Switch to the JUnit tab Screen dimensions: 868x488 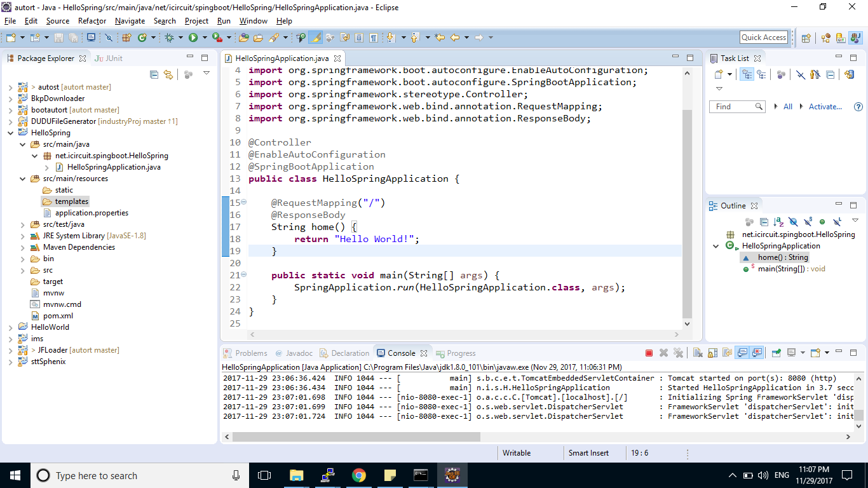[x=109, y=58]
